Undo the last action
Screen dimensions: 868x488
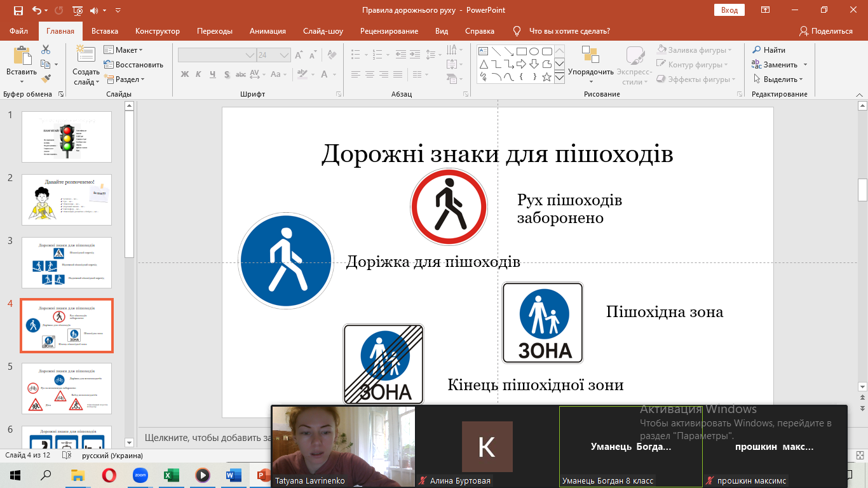point(36,10)
